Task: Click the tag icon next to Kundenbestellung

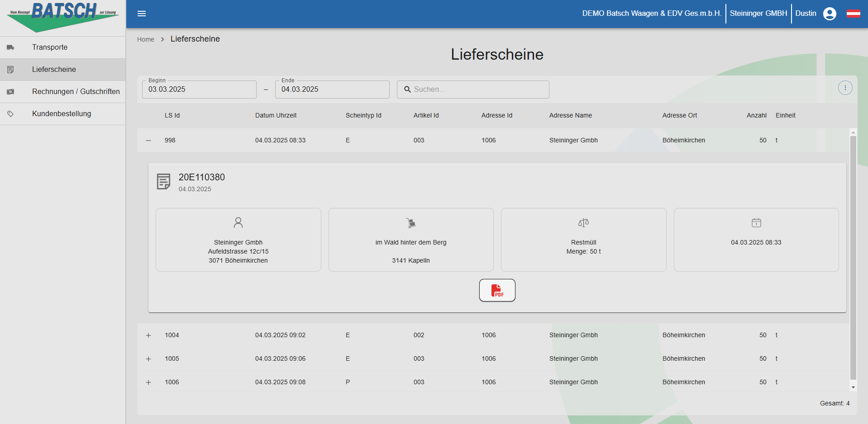Action: pyautogui.click(x=10, y=114)
